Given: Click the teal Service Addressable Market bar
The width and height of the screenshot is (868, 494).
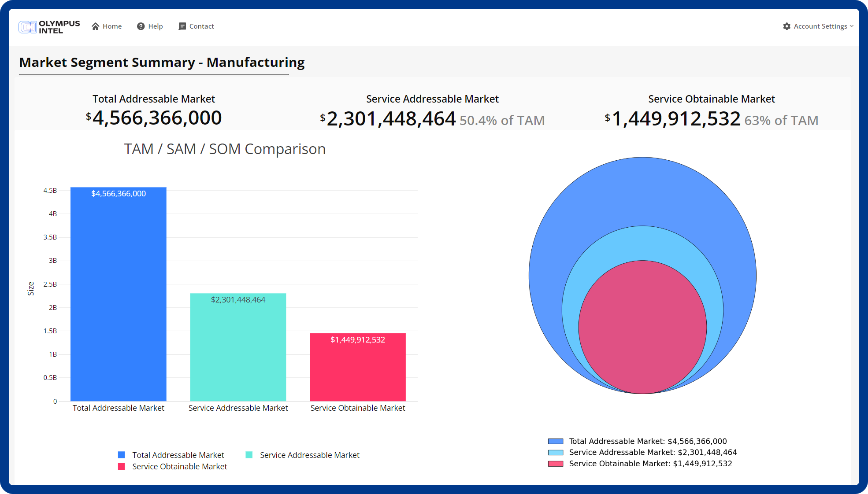Looking at the screenshot, I should tap(238, 347).
